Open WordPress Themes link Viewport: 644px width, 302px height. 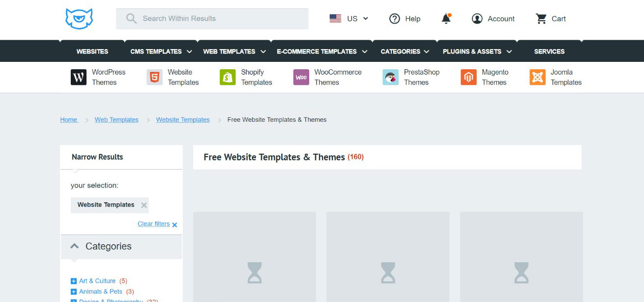click(109, 77)
